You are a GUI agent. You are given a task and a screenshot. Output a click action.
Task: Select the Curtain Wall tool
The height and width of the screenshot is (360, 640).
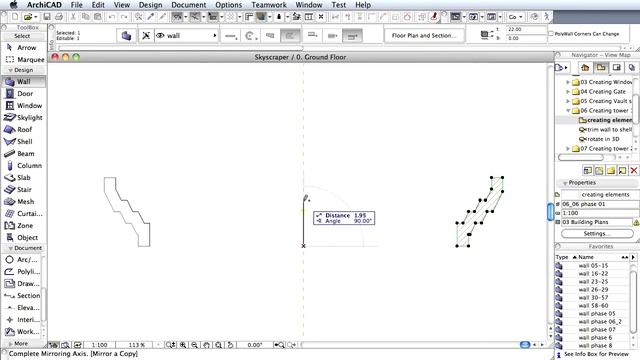[x=24, y=213]
